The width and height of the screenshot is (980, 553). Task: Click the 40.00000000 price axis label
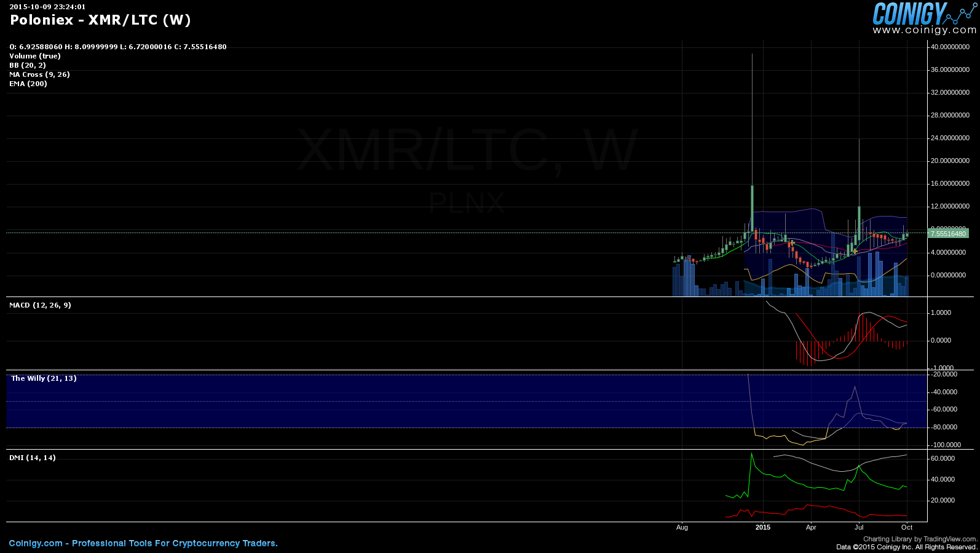click(x=950, y=47)
